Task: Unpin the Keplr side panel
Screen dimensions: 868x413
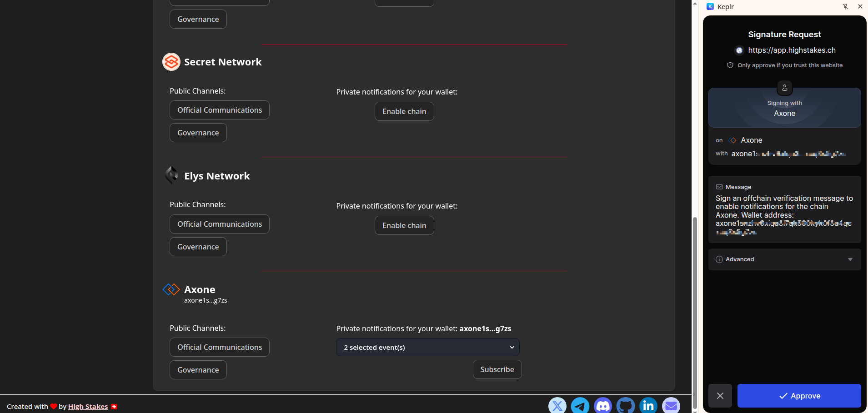Action: click(845, 6)
